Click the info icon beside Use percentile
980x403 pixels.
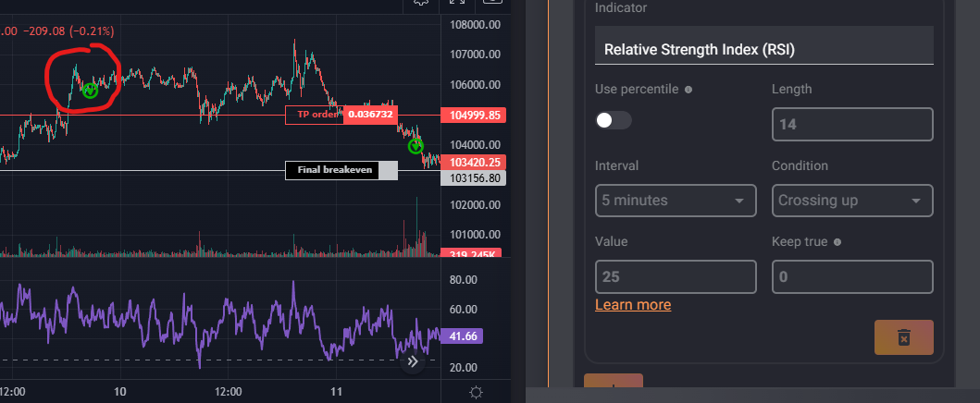click(x=688, y=90)
